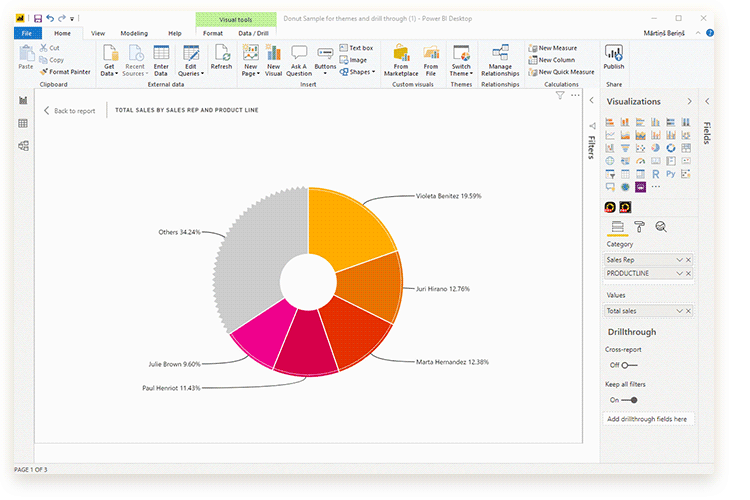Open the Format paint roller pane
The height and width of the screenshot is (500, 750).
(639, 227)
